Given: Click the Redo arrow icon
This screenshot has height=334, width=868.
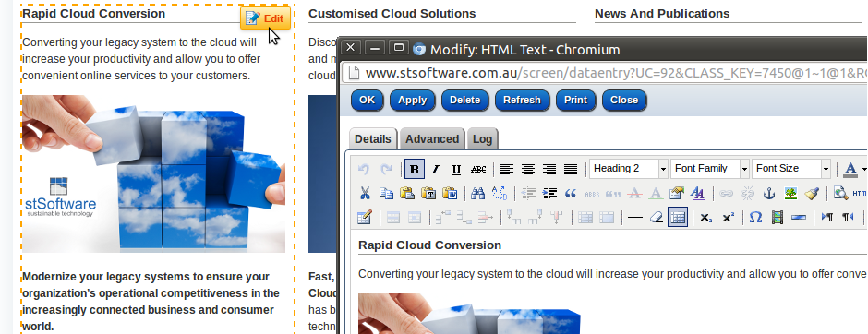Looking at the screenshot, I should click(386, 169).
